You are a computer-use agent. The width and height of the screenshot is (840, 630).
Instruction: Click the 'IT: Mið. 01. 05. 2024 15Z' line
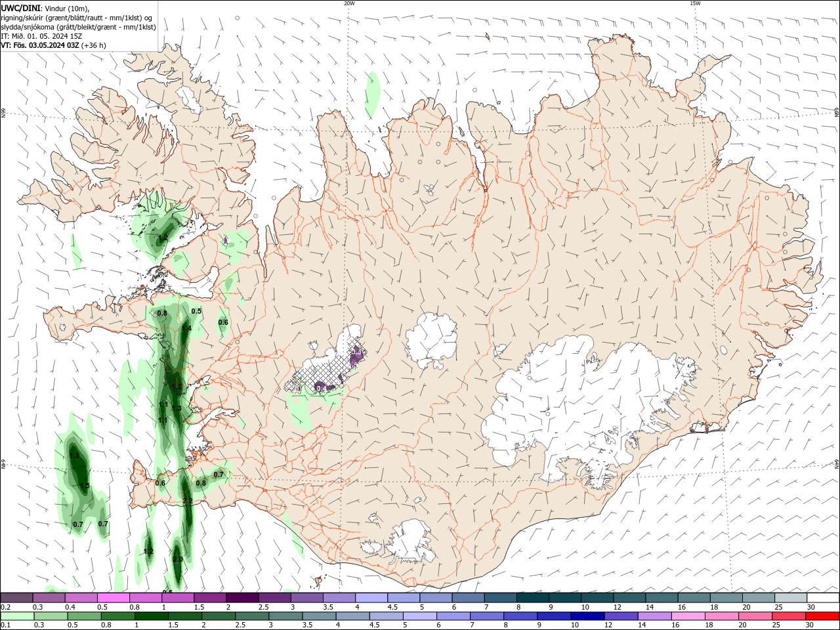click(x=42, y=36)
